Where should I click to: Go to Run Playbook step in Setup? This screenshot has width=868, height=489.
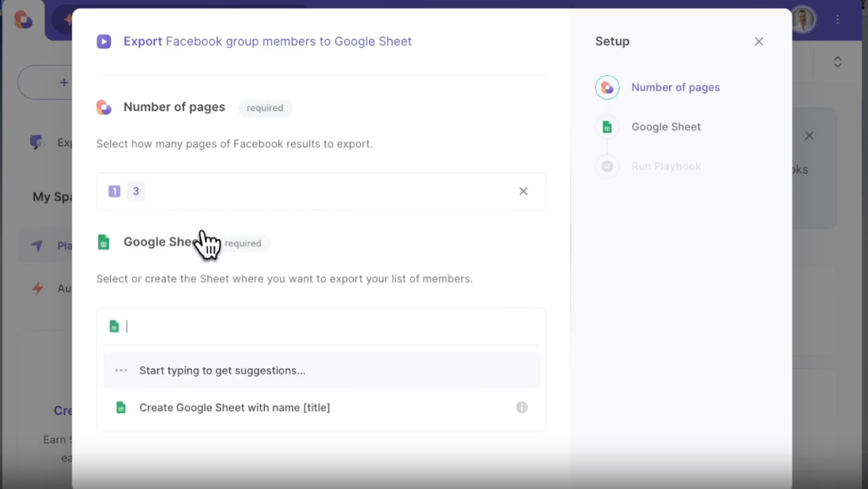666,167
